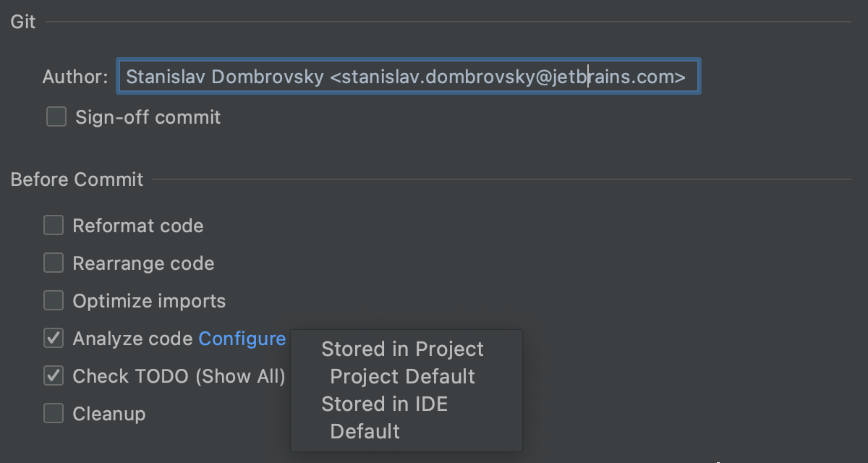
Task: Click the Author label text
Action: [75, 77]
